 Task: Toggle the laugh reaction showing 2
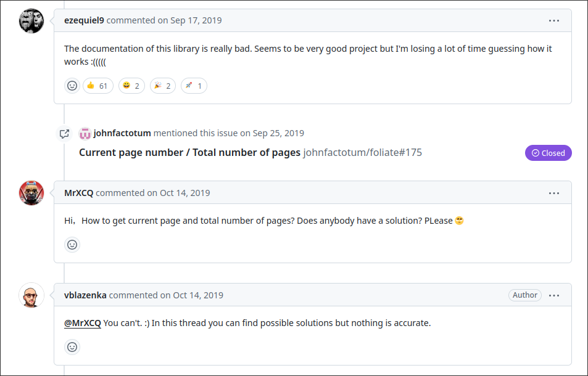tap(131, 86)
